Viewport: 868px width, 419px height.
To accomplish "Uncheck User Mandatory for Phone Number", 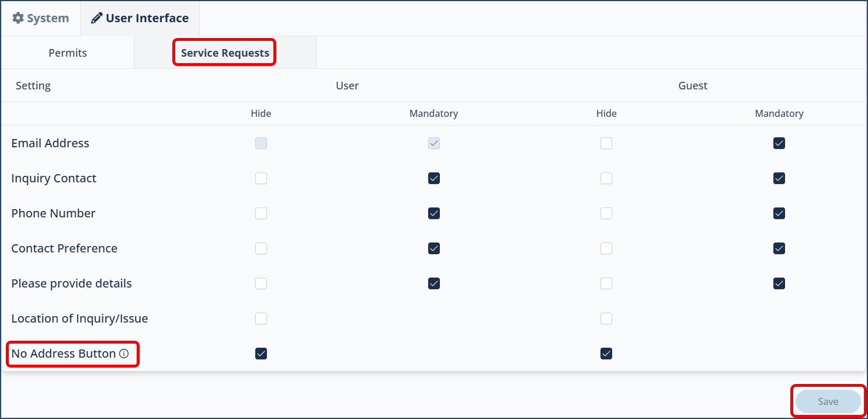I will [x=434, y=213].
